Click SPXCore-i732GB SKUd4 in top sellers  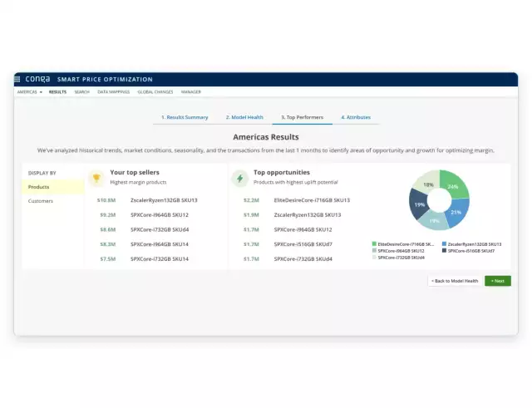[160, 229]
